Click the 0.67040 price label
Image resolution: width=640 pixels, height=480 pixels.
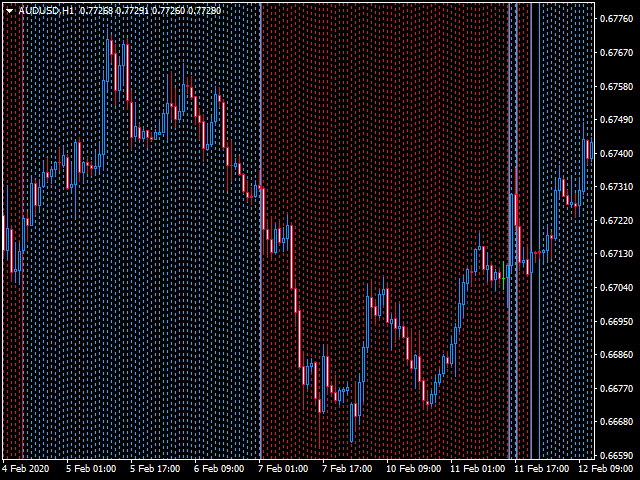click(616, 287)
